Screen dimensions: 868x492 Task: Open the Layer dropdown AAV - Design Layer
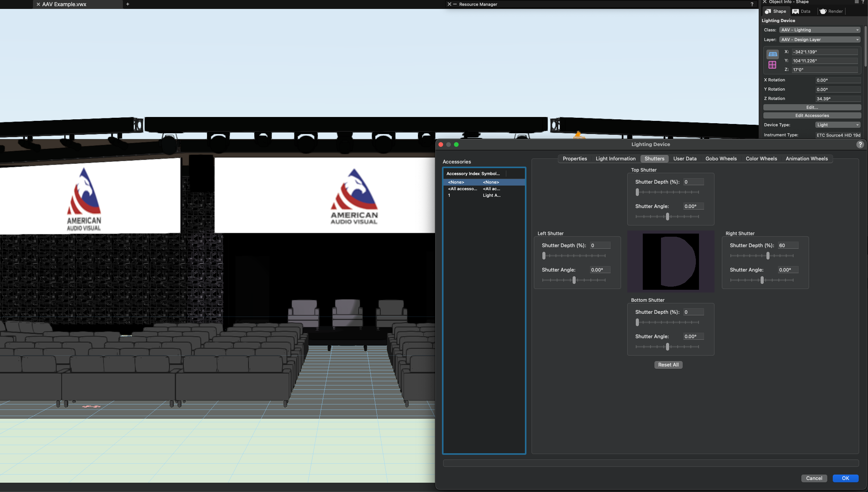coord(820,40)
